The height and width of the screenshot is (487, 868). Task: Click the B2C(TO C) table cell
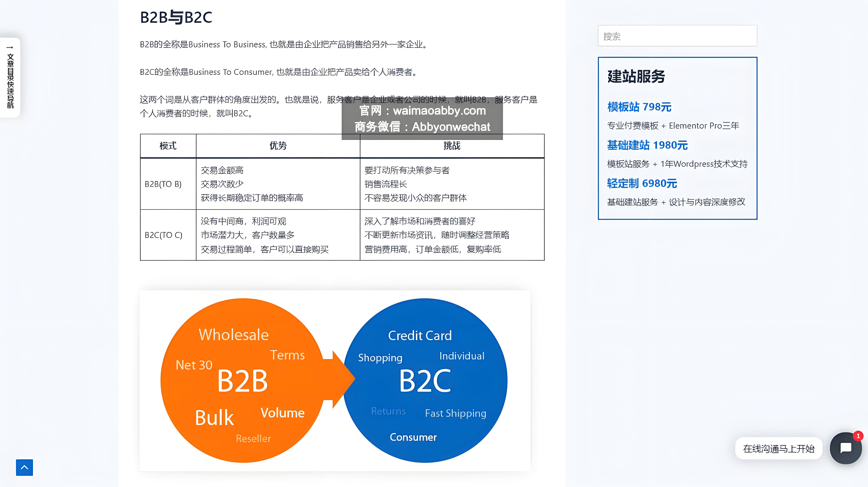coord(168,235)
